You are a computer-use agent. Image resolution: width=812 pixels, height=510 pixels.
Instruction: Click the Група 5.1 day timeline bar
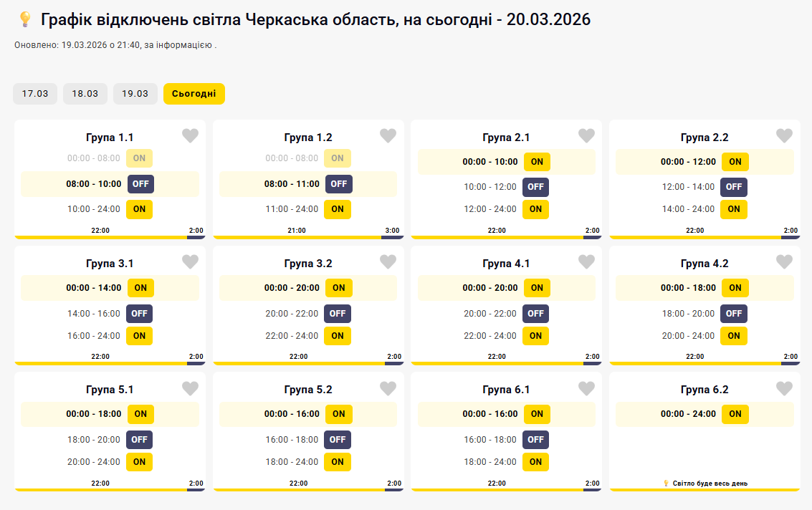[x=110, y=490]
